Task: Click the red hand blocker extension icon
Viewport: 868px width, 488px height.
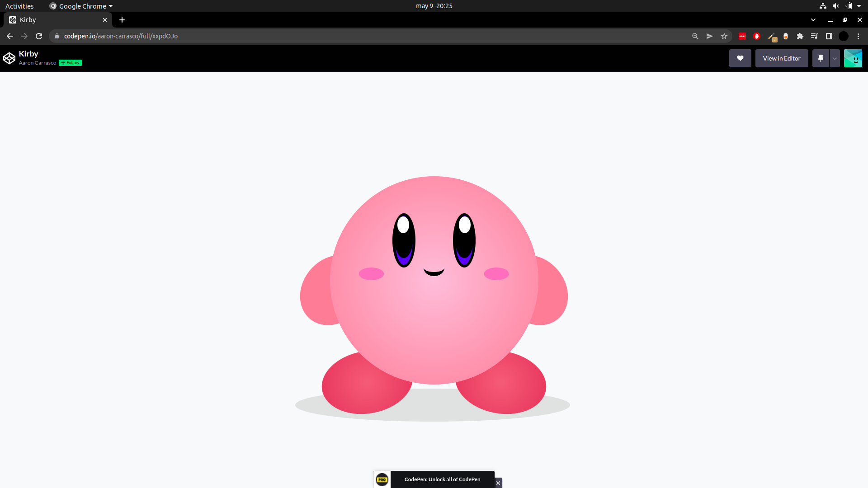Action: (757, 36)
